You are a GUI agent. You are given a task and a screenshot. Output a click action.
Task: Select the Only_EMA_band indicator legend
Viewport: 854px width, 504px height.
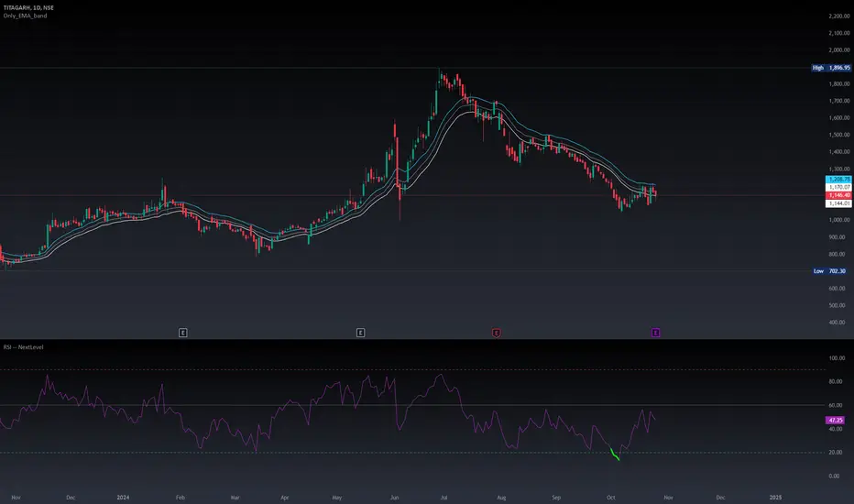(25, 16)
